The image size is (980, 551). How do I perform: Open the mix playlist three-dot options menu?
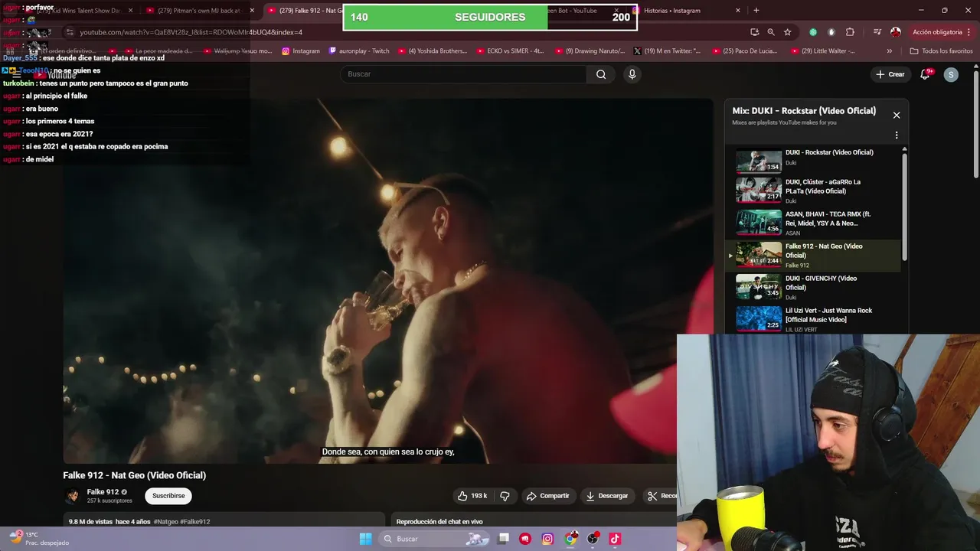[x=897, y=135]
